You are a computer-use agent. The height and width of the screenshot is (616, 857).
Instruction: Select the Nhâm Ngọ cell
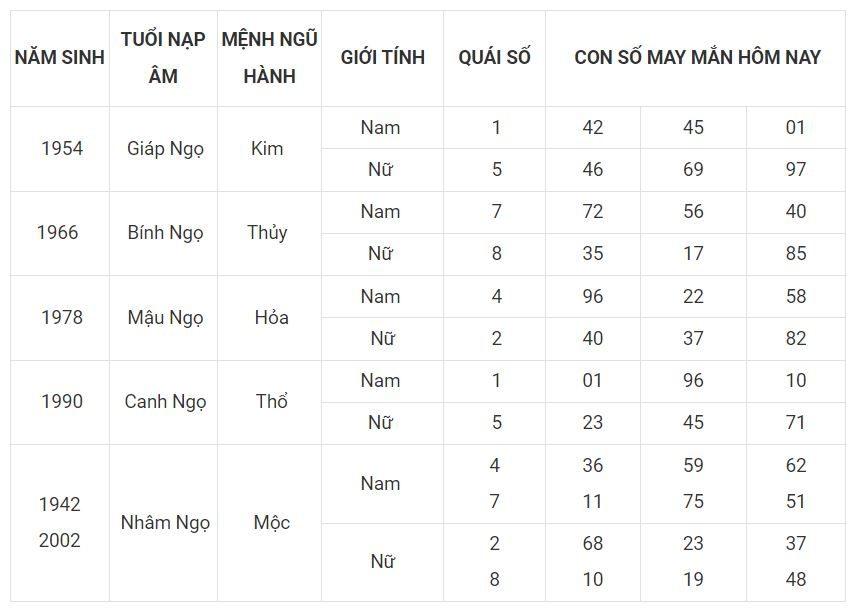(163, 523)
